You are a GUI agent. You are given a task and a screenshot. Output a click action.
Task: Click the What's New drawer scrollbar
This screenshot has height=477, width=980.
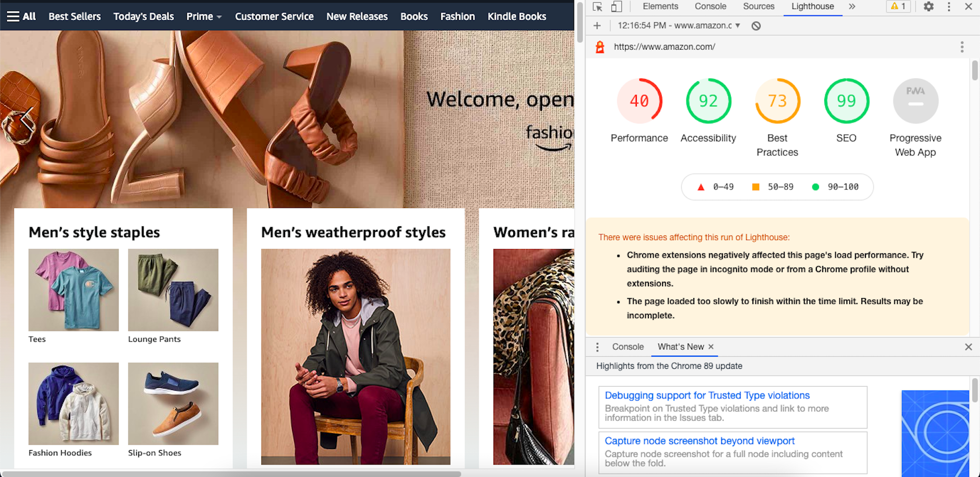[975, 390]
